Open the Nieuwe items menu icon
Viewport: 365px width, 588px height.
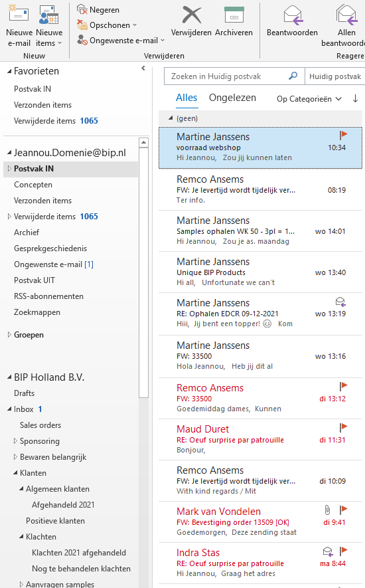click(48, 15)
